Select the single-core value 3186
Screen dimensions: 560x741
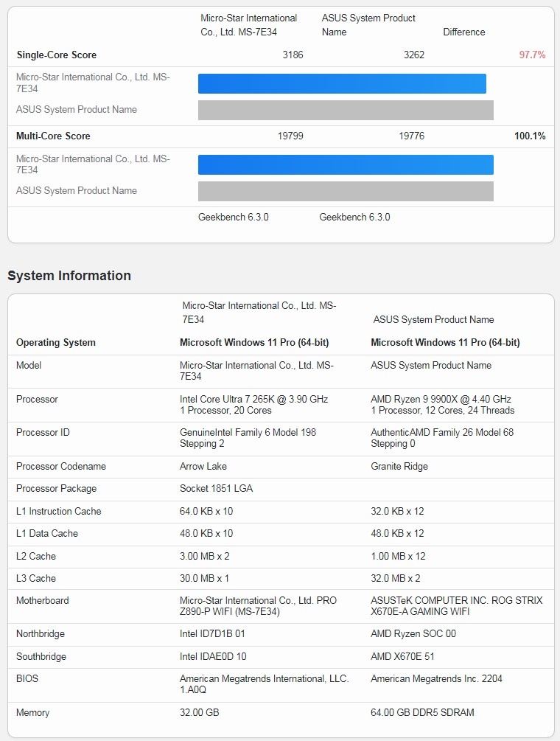point(293,55)
